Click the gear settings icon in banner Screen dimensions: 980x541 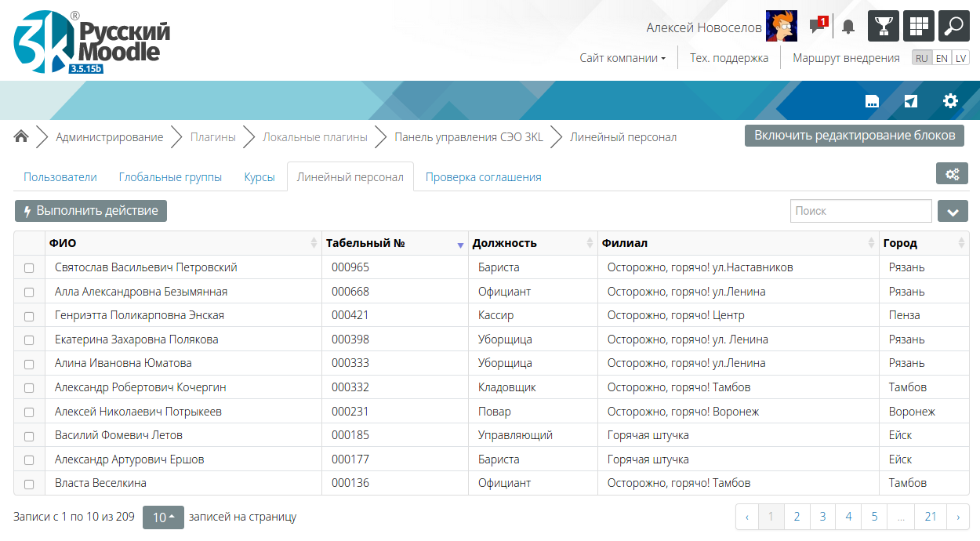click(x=950, y=100)
